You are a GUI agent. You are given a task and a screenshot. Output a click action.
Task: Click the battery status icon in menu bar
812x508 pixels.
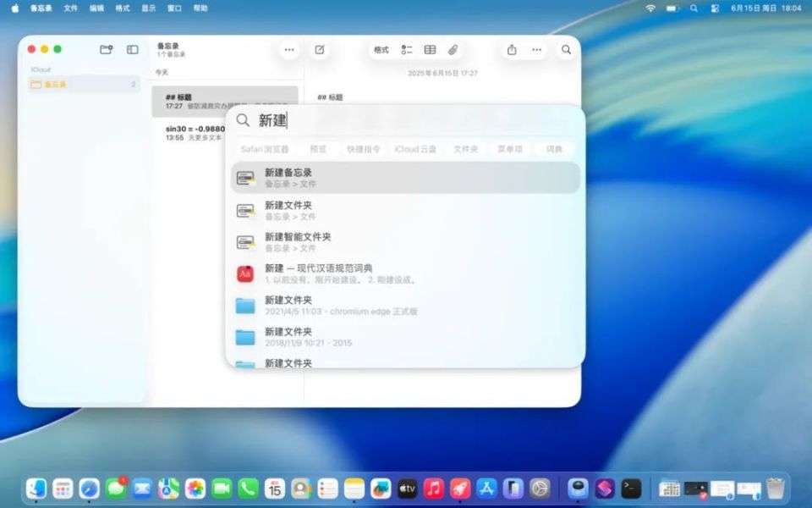672,8
